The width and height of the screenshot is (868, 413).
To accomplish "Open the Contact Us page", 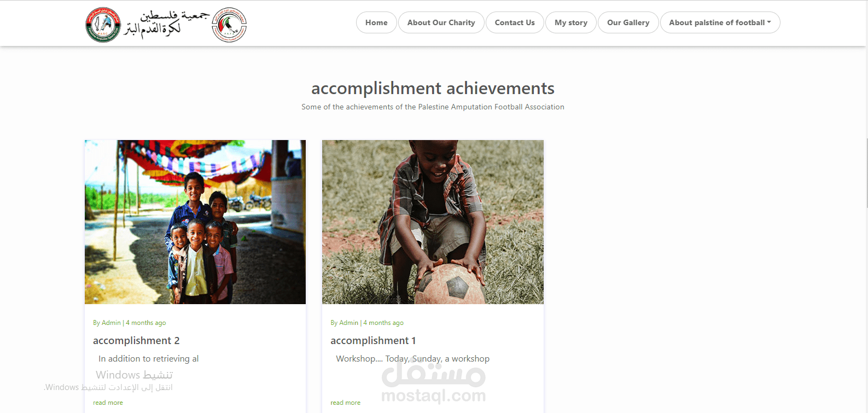I will point(515,22).
